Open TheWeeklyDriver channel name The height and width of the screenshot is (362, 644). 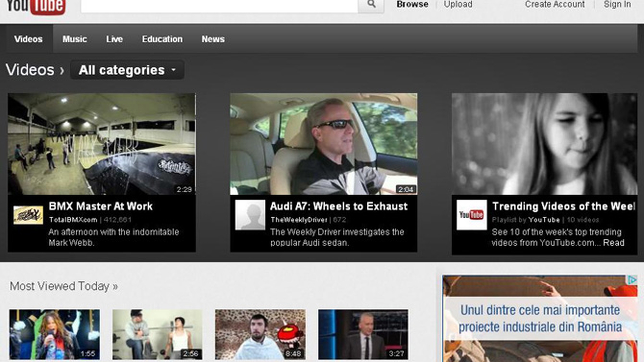(299, 220)
